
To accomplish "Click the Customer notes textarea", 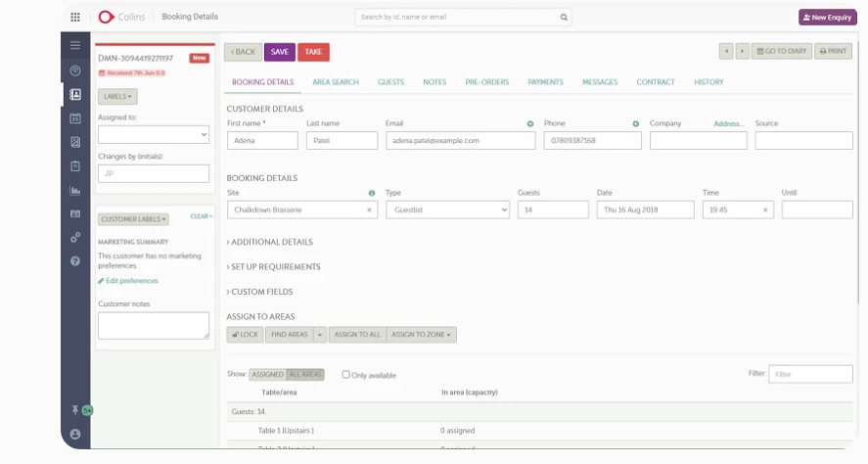I will [x=154, y=326].
